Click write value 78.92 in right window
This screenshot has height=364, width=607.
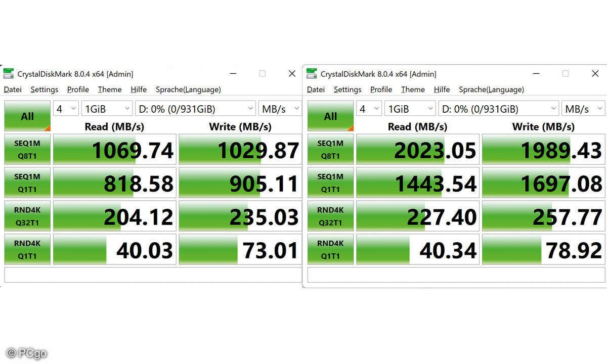tap(543, 250)
